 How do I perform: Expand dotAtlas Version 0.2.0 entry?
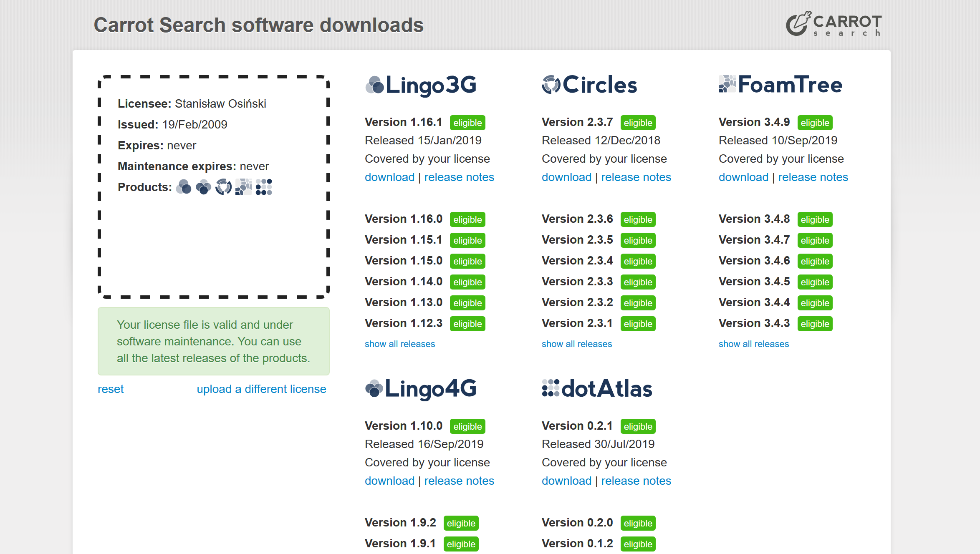pos(577,523)
